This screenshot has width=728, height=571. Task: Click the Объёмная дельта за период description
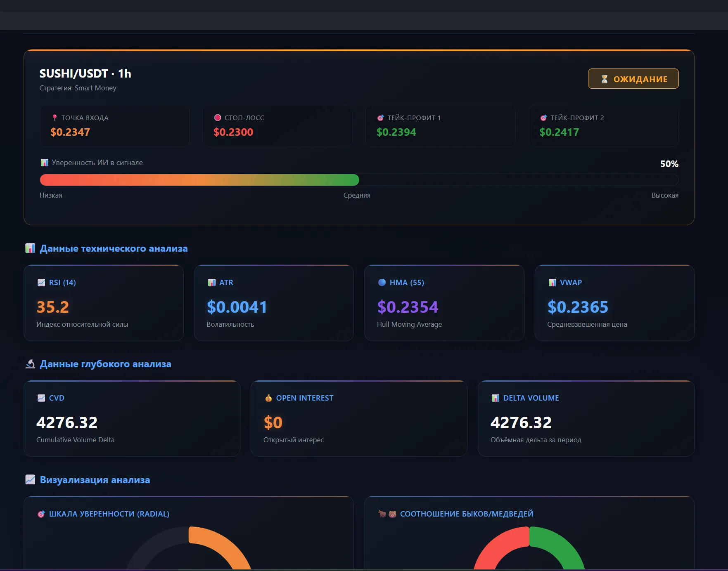pos(536,440)
